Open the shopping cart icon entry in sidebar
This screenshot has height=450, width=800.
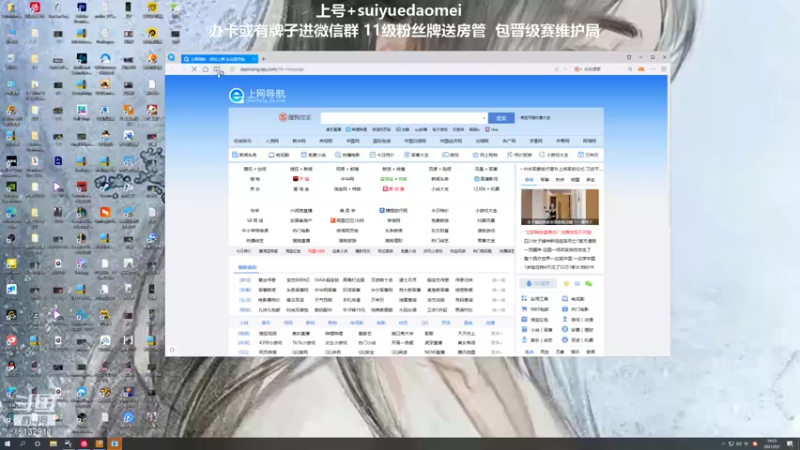tap(535, 309)
